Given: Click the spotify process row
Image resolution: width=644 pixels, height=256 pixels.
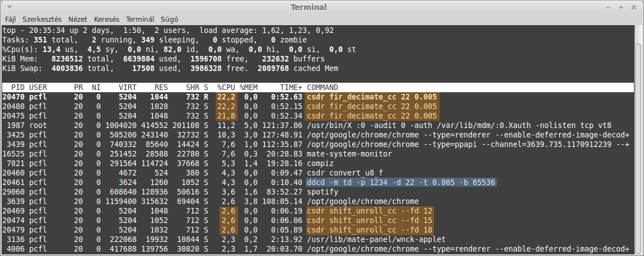Looking at the screenshot, I should 316,192.
